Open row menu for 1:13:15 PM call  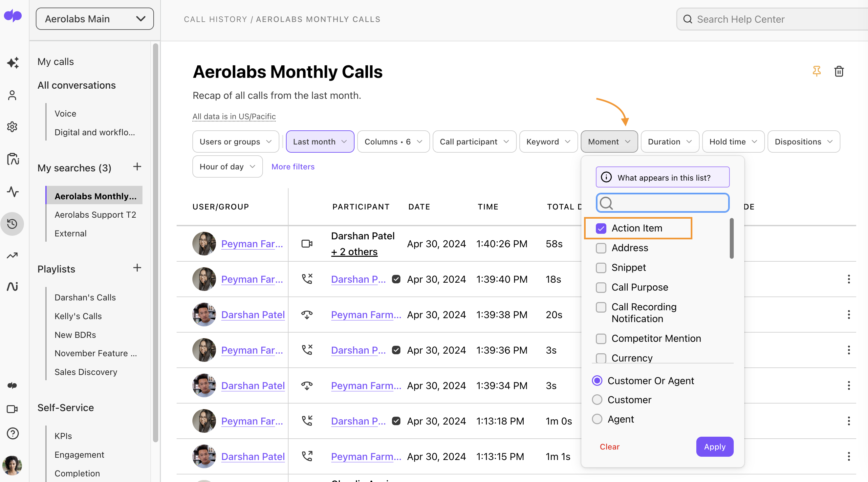849,456
